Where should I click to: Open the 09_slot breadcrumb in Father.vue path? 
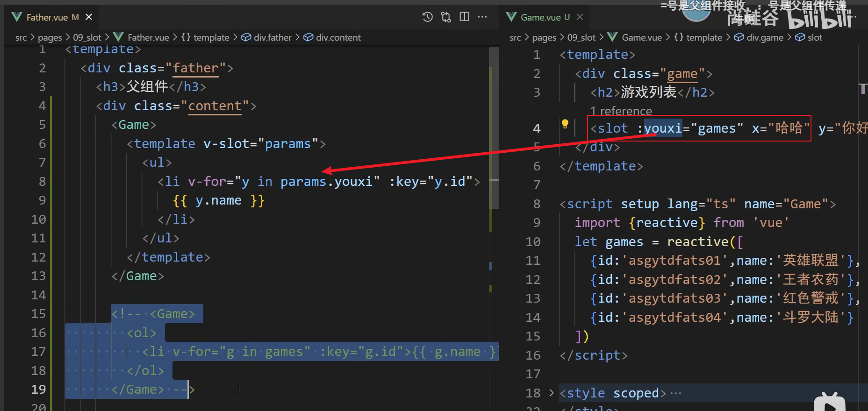pos(87,37)
